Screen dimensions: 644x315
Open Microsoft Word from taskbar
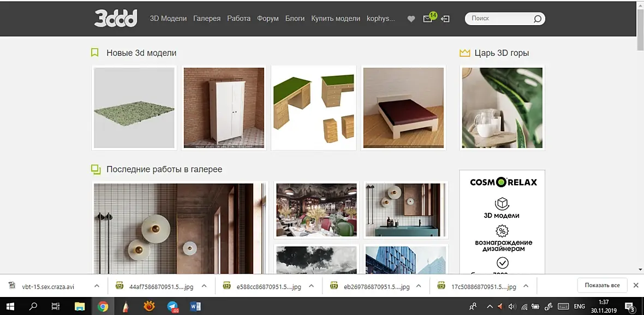195,306
